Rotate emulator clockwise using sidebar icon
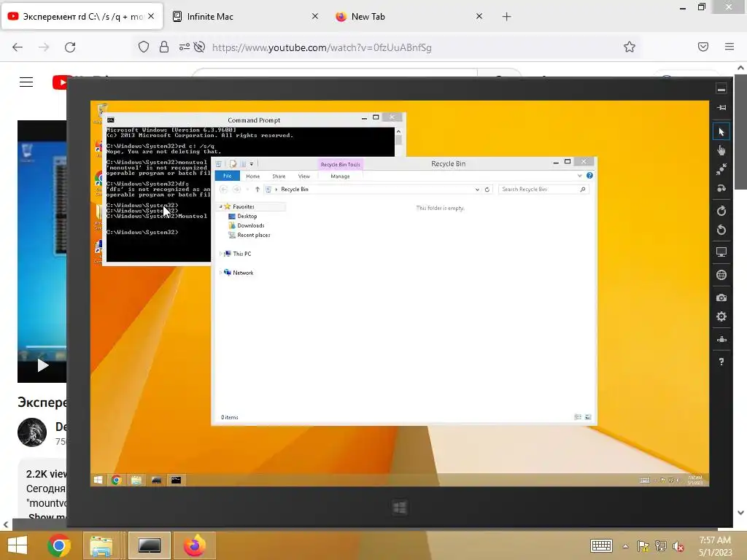Viewport: 747px width, 560px height. 721,211
